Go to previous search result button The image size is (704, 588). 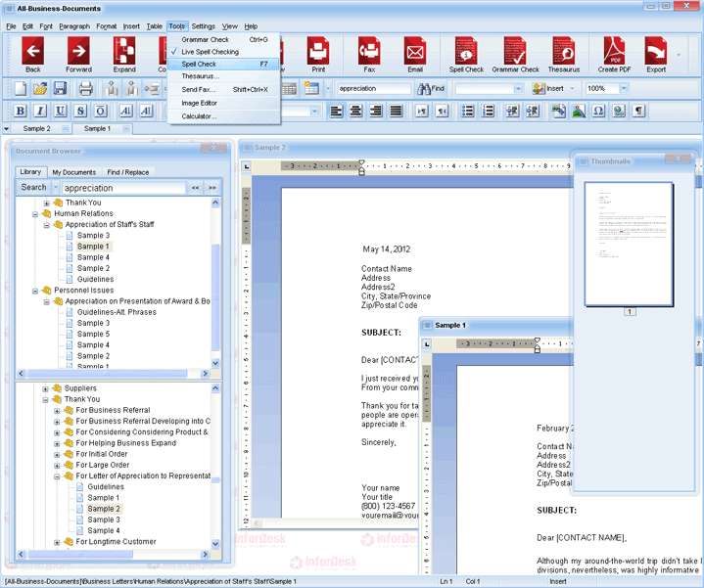195,188
